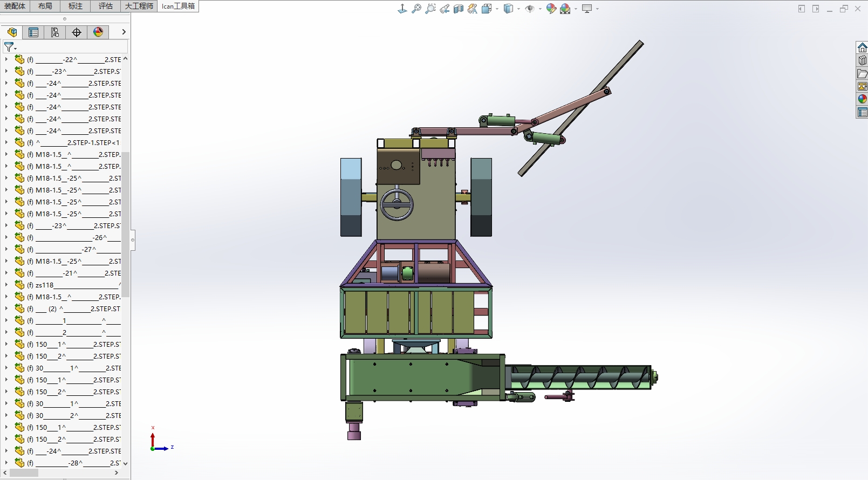Click the Apply Scene icon

click(565, 9)
